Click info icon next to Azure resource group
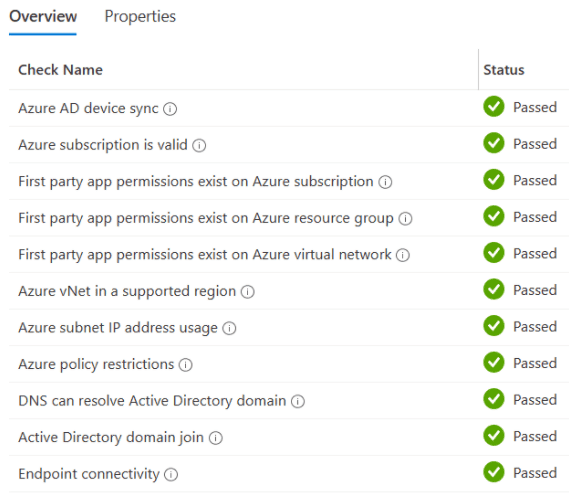Screen dimensions: 569x493 point(405,218)
